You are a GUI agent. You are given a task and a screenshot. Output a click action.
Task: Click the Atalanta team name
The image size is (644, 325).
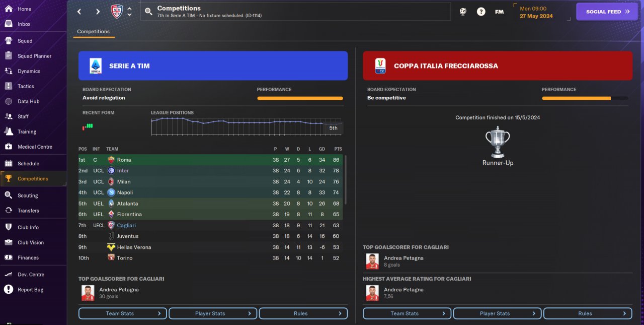[x=127, y=204]
